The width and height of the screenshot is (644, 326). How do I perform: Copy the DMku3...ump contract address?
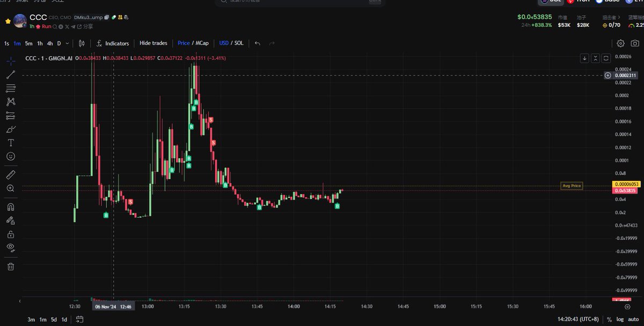[x=107, y=18]
